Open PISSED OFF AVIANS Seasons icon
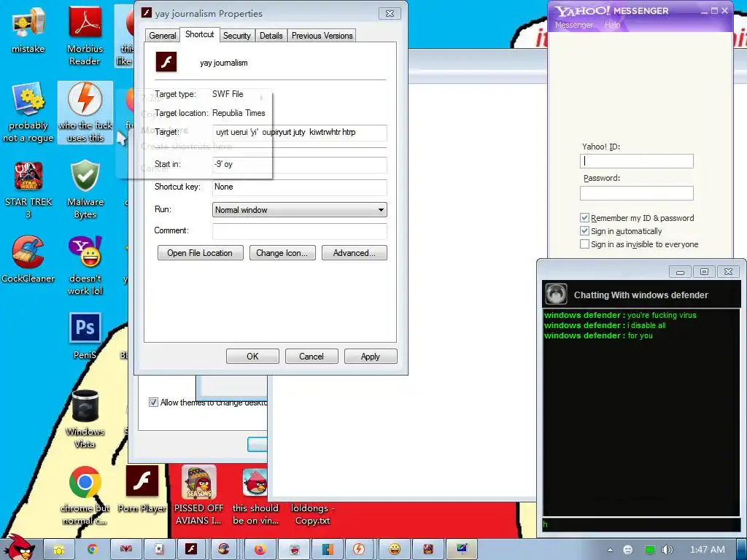The width and height of the screenshot is (747, 560). point(198,495)
